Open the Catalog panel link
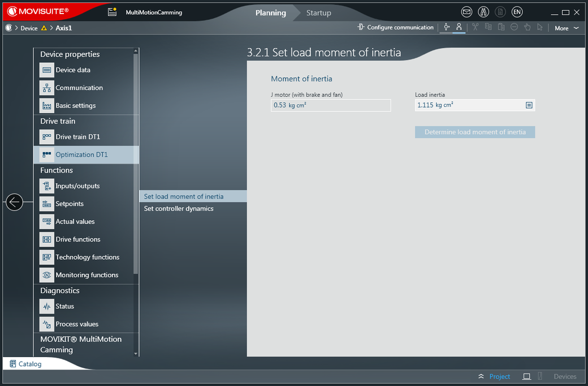The width and height of the screenshot is (588, 386). pyautogui.click(x=25, y=364)
